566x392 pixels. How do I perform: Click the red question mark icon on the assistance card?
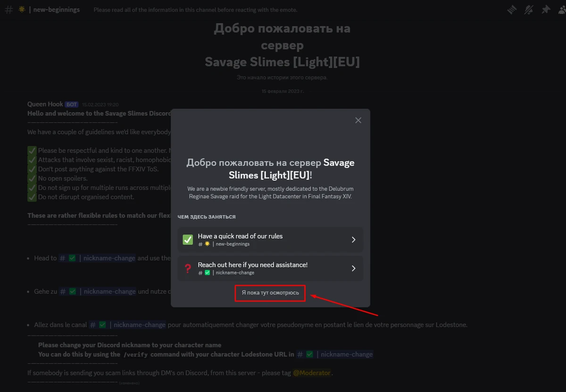pyautogui.click(x=187, y=268)
